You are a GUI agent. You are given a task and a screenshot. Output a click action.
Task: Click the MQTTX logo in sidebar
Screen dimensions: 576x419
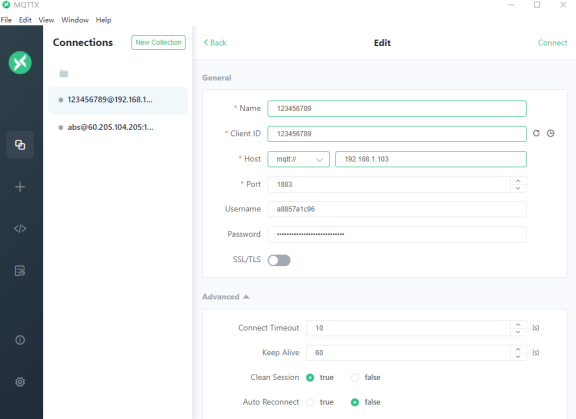(20, 62)
